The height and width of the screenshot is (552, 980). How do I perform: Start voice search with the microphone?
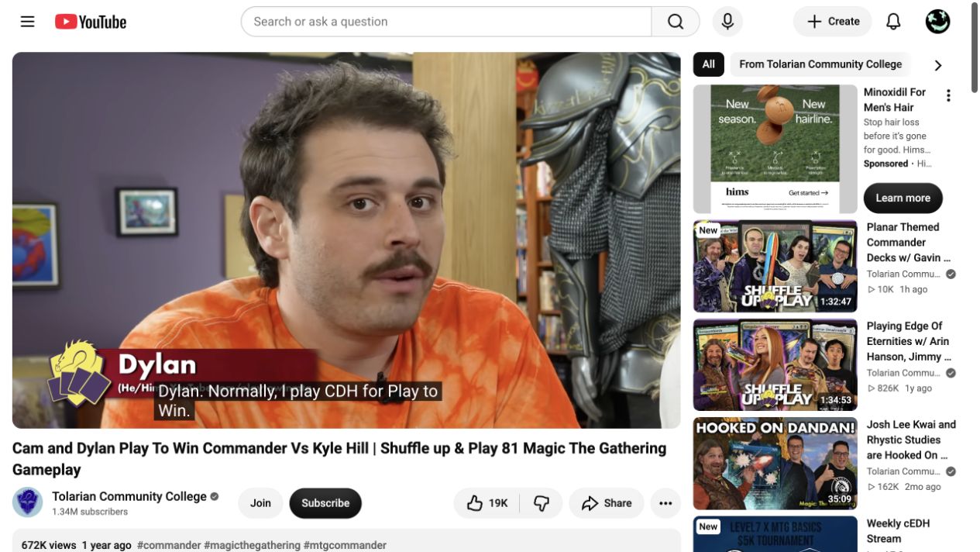click(x=727, y=22)
